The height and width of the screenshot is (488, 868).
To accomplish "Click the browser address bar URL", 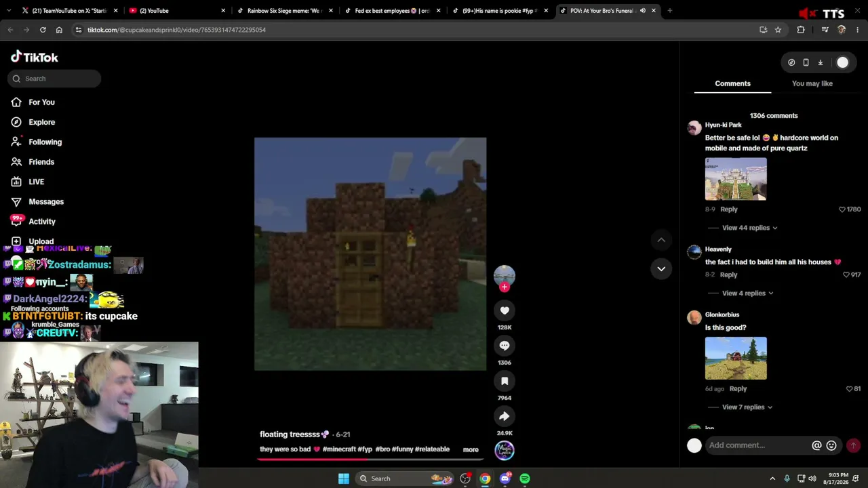I will pos(176,30).
